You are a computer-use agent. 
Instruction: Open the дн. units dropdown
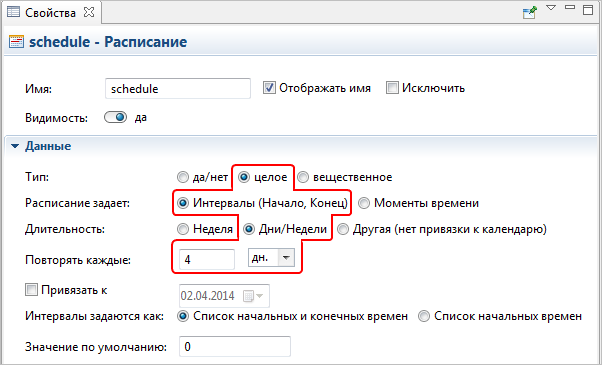271,258
